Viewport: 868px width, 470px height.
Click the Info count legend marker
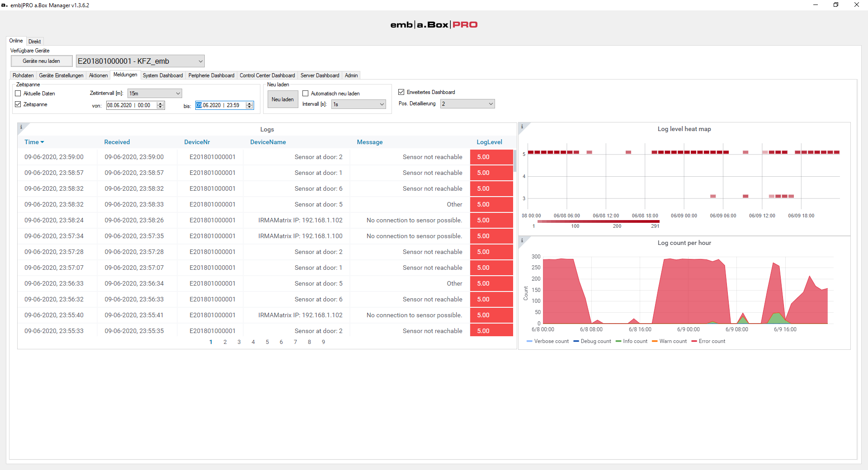618,341
